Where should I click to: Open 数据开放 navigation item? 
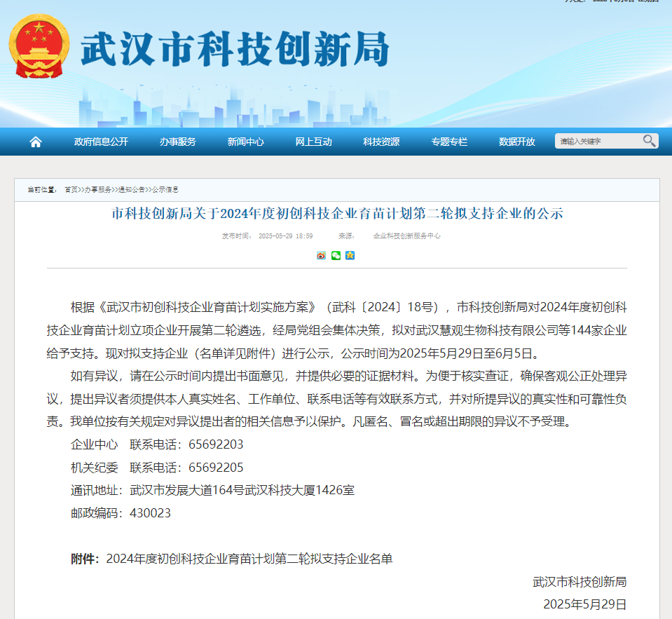tap(516, 142)
